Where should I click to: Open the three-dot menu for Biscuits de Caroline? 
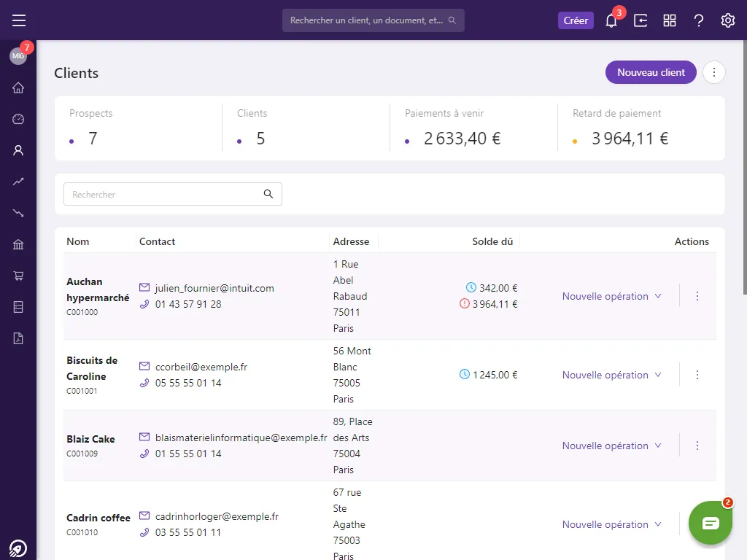697,375
